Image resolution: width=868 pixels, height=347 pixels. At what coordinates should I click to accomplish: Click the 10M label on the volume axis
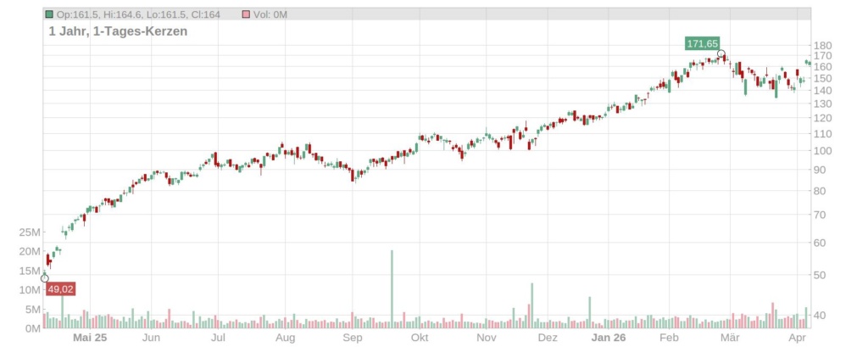coord(29,290)
